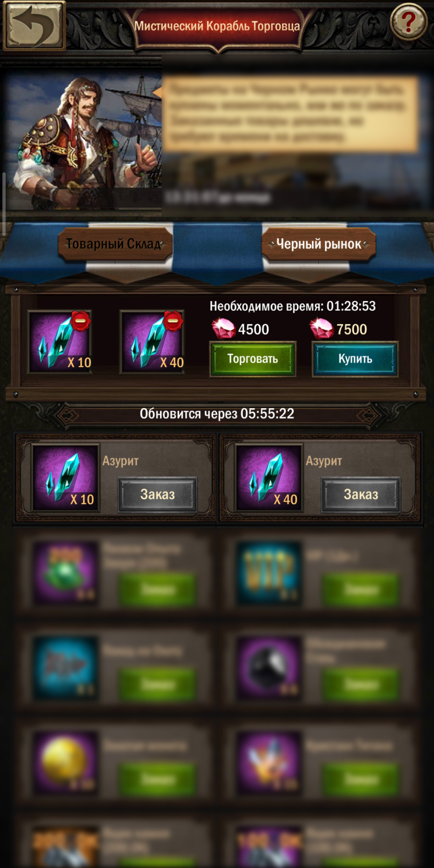Click the green Торговать button

pos(253,359)
